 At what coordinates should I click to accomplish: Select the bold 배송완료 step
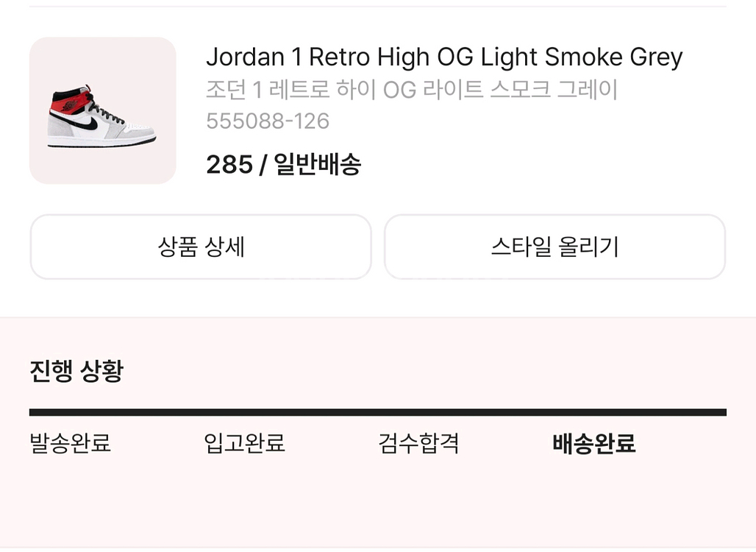coord(593,444)
